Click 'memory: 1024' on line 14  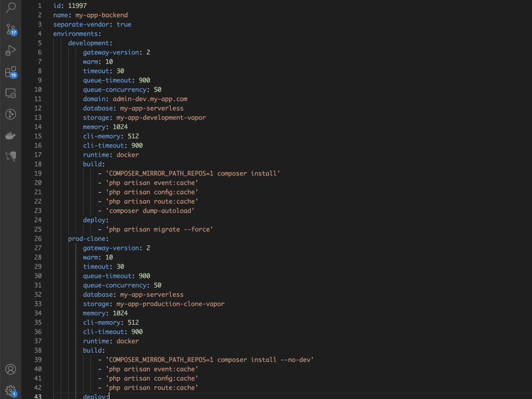(105, 127)
